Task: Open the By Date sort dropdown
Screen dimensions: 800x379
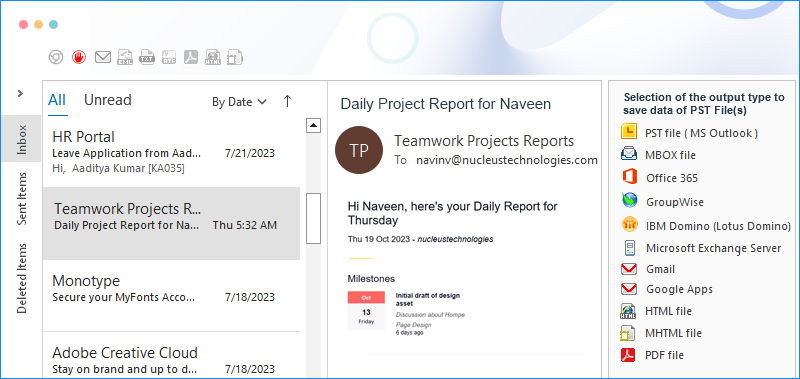Action: [x=239, y=102]
